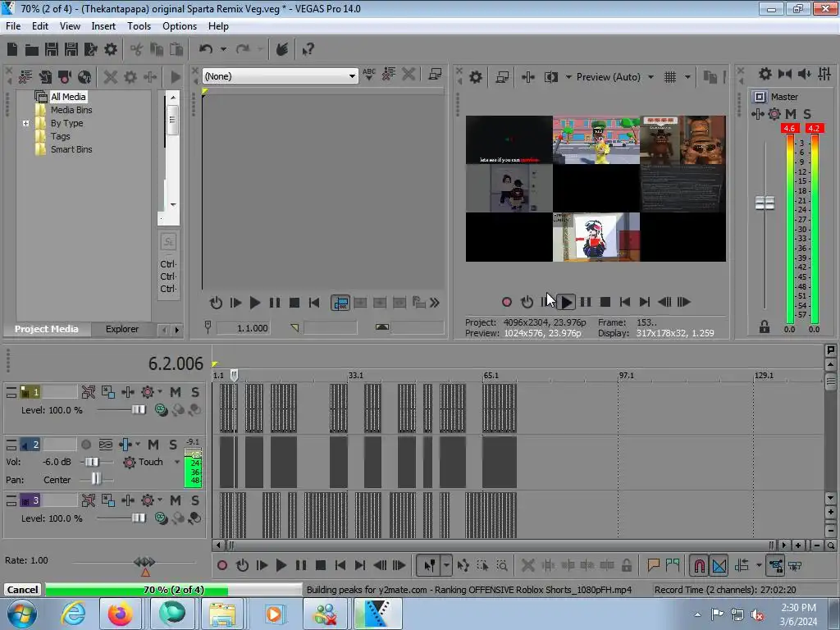This screenshot has height=630, width=840.
Task: Open the Tools menu
Action: (139, 26)
